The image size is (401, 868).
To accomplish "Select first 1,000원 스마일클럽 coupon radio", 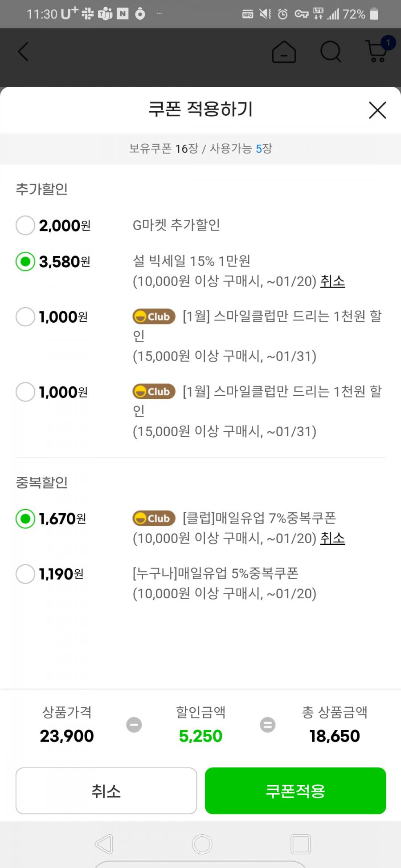I will click(25, 317).
